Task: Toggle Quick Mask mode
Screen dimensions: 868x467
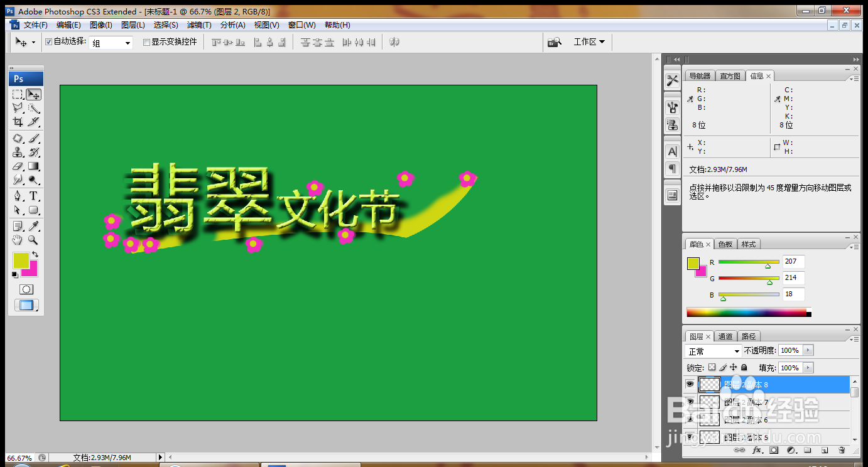Action: point(26,289)
